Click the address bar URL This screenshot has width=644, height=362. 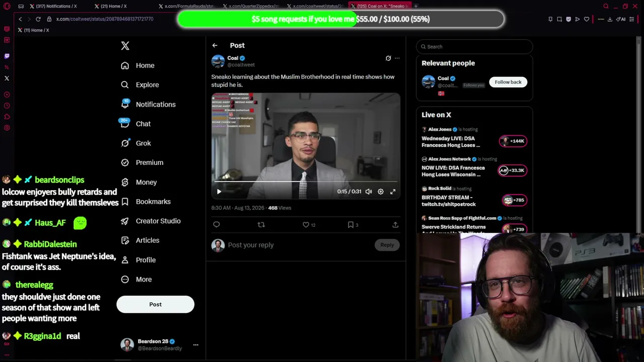pos(105,19)
